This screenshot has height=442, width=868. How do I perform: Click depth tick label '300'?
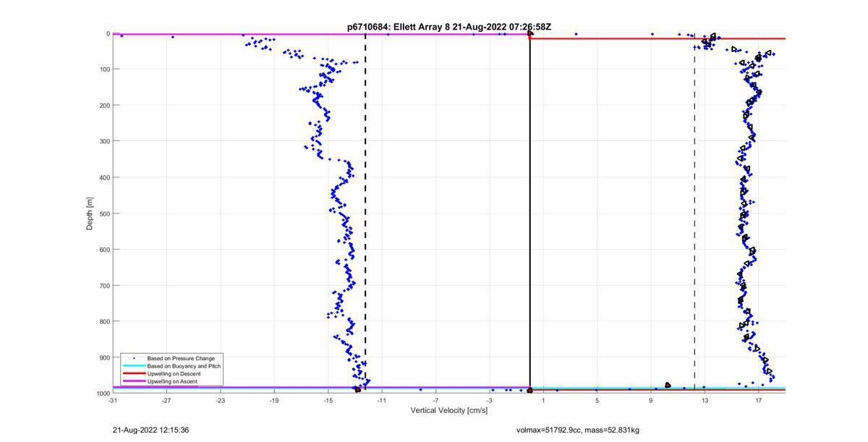tap(104, 141)
